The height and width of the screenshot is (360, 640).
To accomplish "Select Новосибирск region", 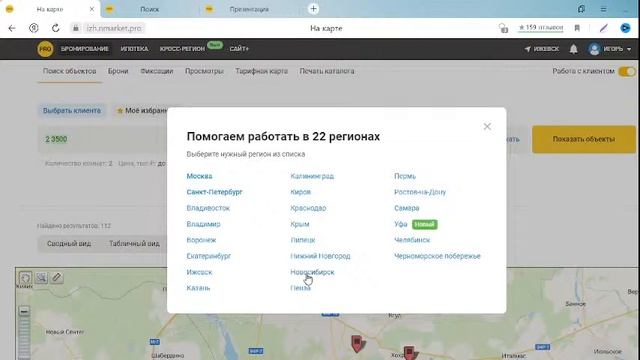I will tap(312, 272).
